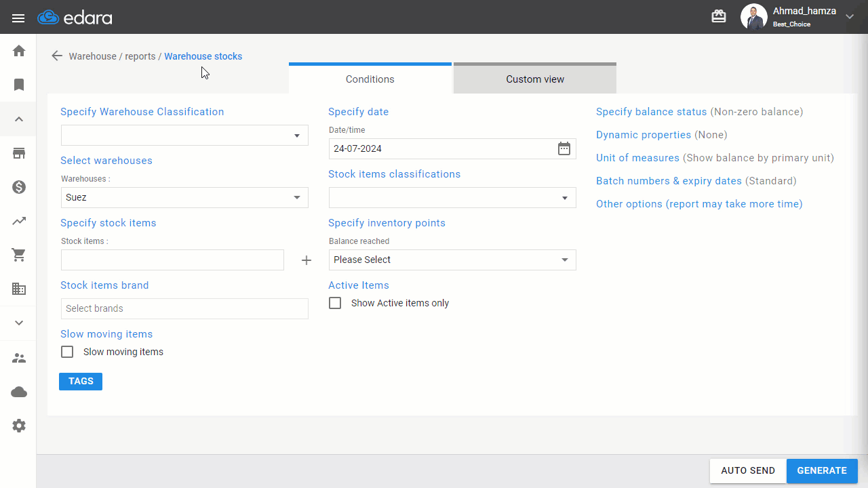Click the edara cloud logo
868x488 pixels.
[75, 18]
